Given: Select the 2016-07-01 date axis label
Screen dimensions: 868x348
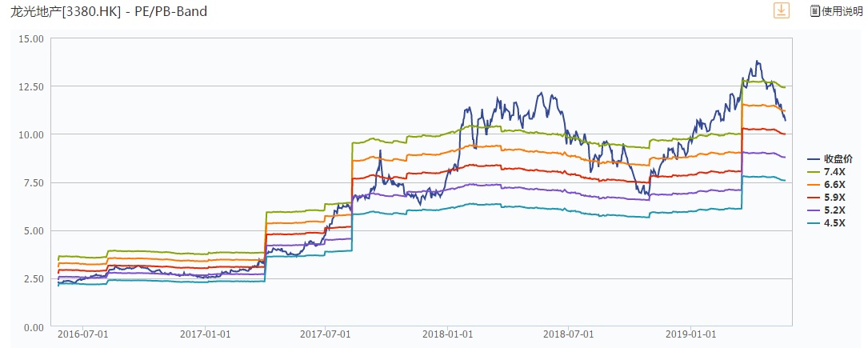Looking at the screenshot, I should click(82, 334).
